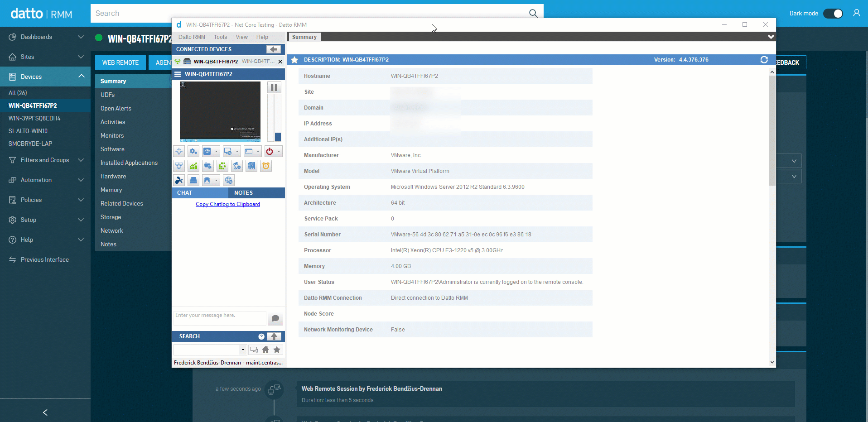The image size is (868, 422).
Task: Open the dropdown arrow next to eye icon
Action: (217, 152)
